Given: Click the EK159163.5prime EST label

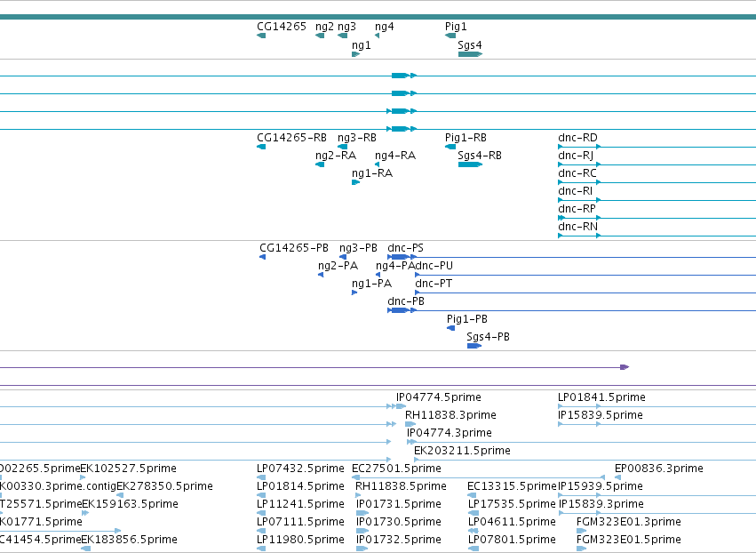Looking at the screenshot, I should [x=131, y=505].
